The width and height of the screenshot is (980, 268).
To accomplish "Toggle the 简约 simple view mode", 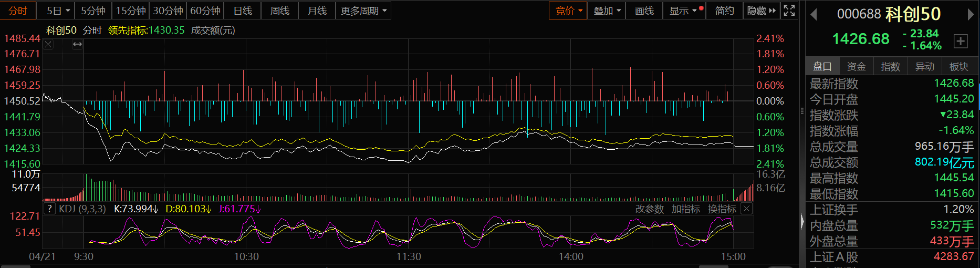I will pos(724,11).
